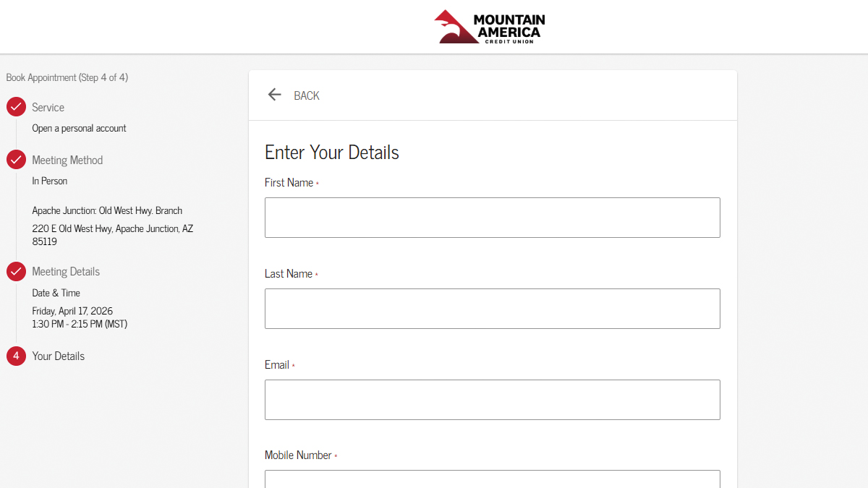Screen dimensions: 868x488
Task: Click the 'Open a personal account' summary
Action: click(x=79, y=128)
